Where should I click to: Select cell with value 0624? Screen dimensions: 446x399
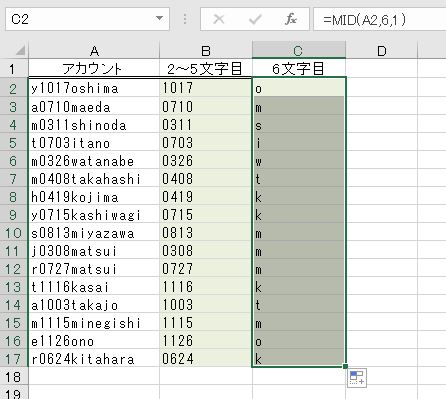click(x=206, y=359)
